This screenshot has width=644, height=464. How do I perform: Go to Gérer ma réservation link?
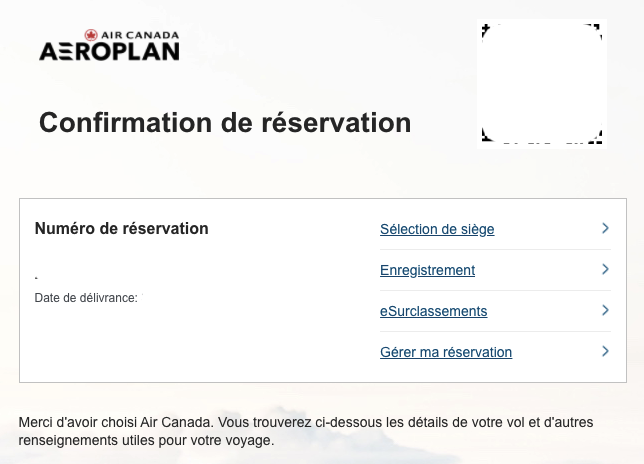coord(446,352)
